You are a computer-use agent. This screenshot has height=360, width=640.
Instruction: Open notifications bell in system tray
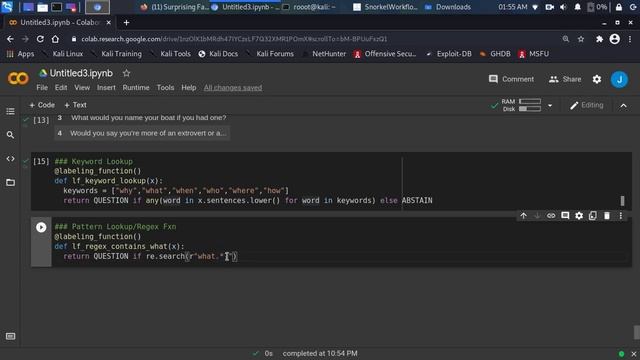(x=577, y=7)
